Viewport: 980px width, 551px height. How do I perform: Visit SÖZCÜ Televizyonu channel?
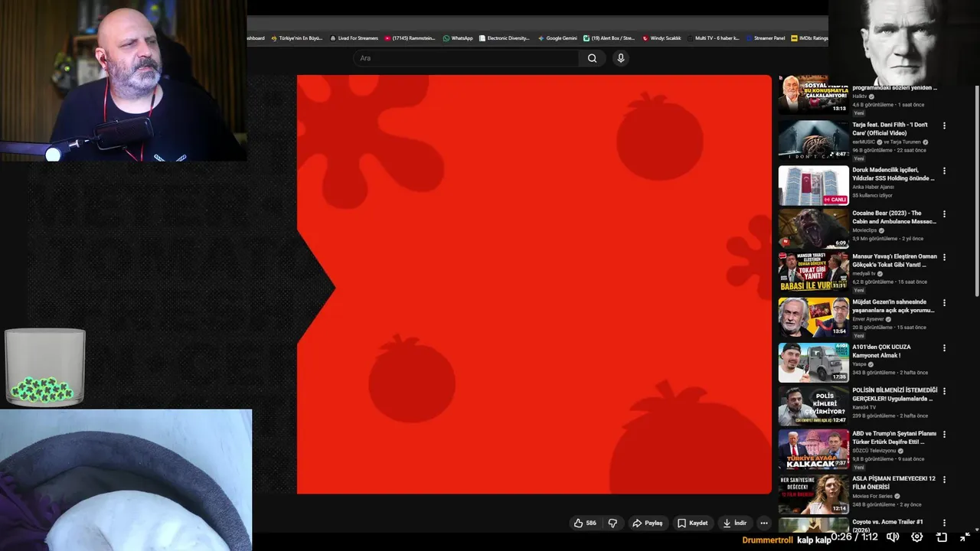(x=873, y=451)
